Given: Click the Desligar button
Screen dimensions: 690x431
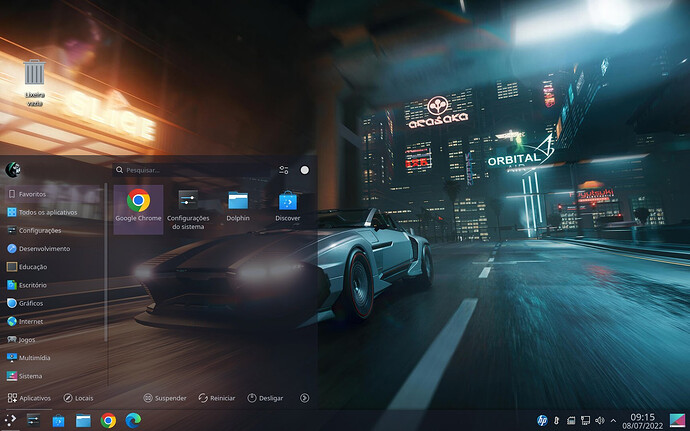Looking at the screenshot, I should pos(265,398).
